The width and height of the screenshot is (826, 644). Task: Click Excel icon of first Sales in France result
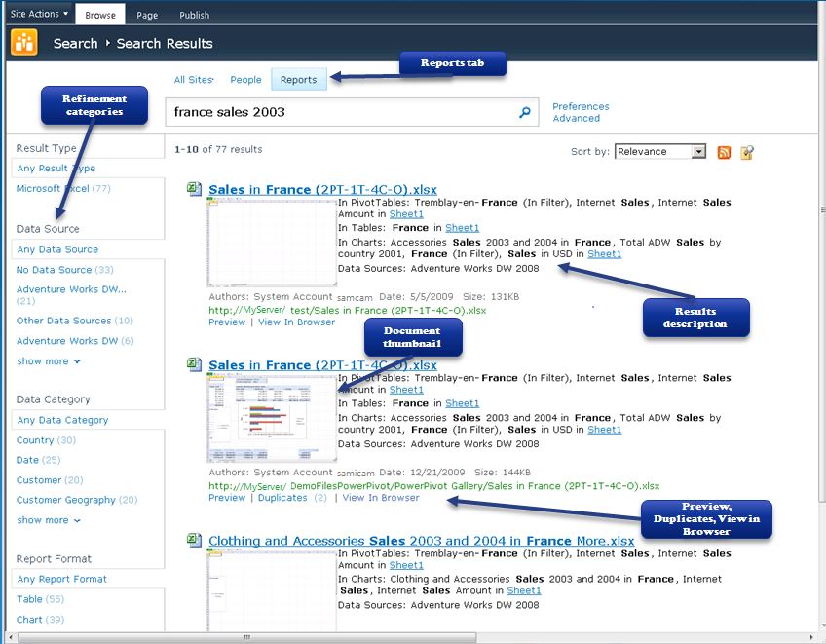[195, 189]
